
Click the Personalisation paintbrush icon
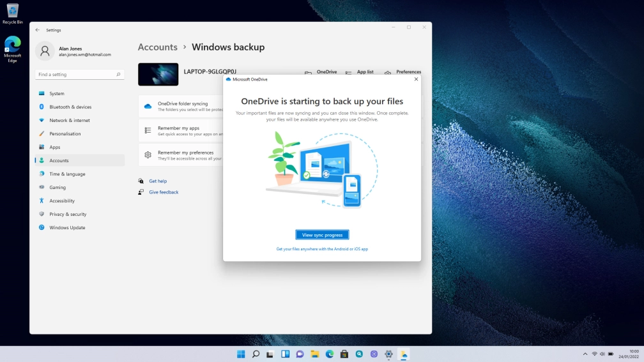[x=42, y=133]
